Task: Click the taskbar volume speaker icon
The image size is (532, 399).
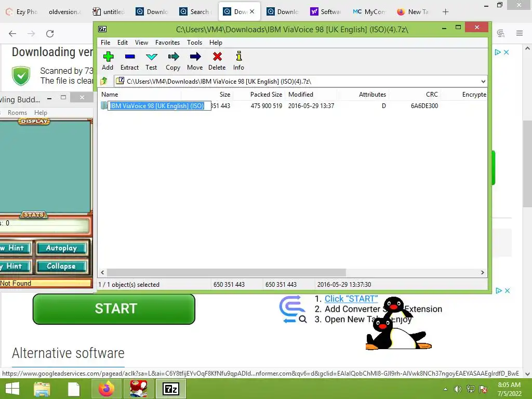Action: 458,389
